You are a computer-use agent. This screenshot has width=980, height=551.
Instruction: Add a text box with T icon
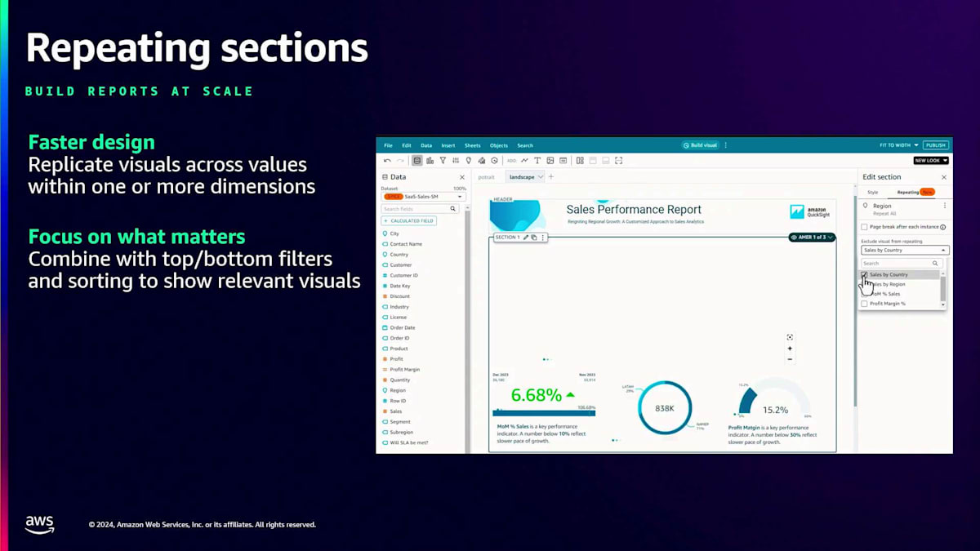pyautogui.click(x=537, y=161)
